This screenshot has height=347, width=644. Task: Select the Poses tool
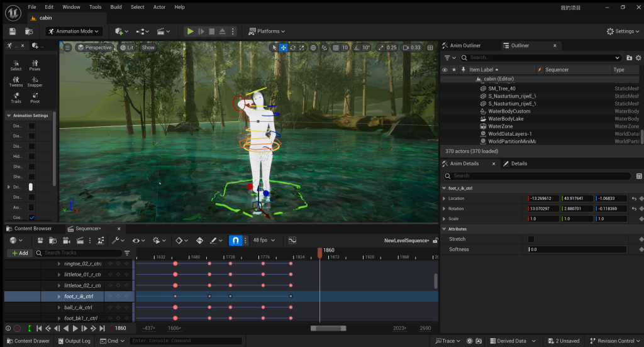(x=35, y=64)
